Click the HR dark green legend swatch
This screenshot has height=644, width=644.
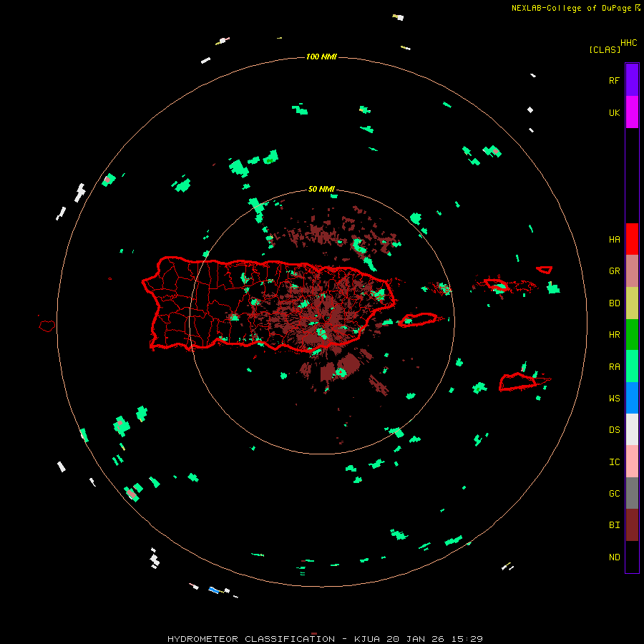click(632, 334)
